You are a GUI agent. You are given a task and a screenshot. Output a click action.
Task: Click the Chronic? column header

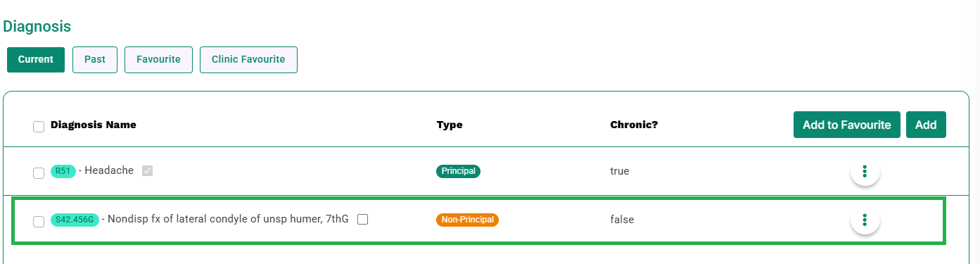click(x=634, y=125)
